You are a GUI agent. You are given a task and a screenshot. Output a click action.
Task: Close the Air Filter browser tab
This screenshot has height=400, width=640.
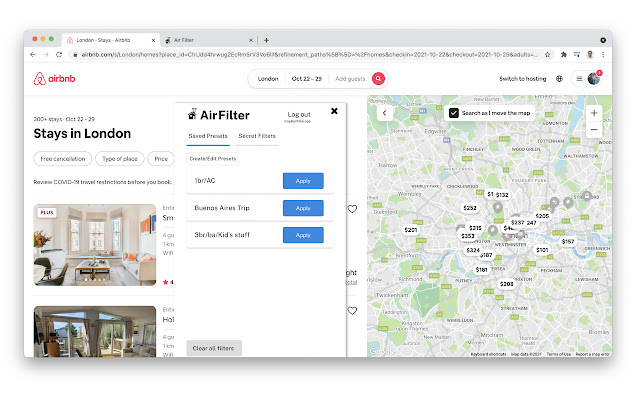(251, 40)
